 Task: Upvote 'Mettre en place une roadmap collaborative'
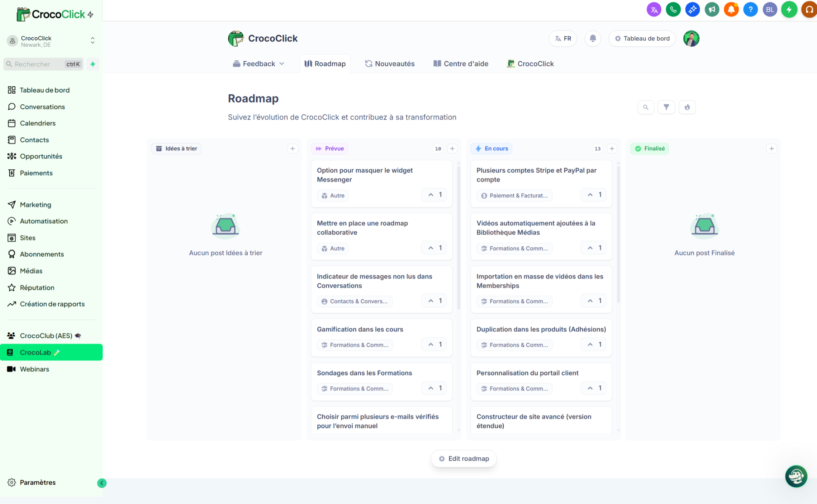(434, 248)
